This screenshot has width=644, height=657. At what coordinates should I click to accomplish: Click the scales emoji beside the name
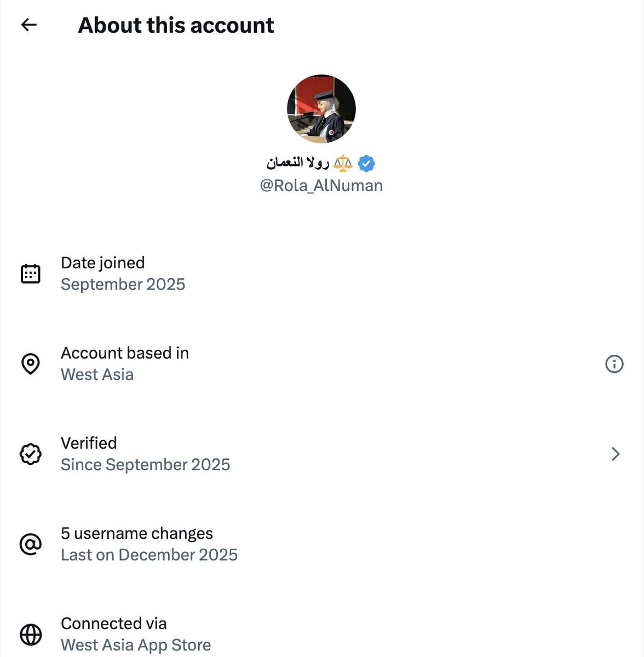click(343, 163)
